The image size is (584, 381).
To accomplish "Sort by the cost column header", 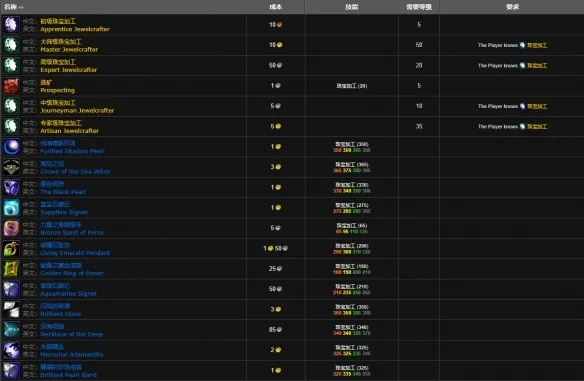I will click(276, 7).
